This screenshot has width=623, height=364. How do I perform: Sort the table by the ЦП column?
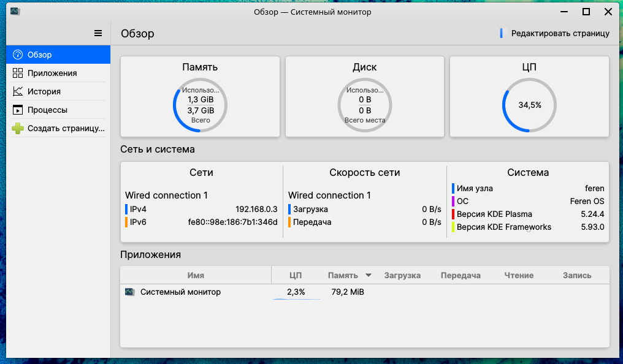[296, 275]
